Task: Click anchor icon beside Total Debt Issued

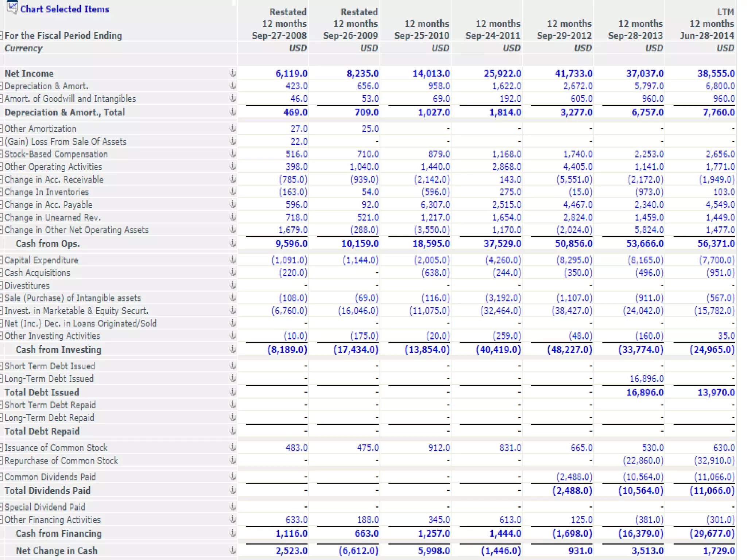Action: tap(232, 392)
